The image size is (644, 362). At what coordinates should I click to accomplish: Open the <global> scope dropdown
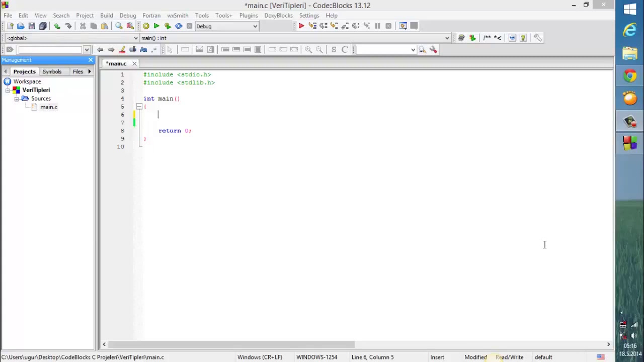pos(135,38)
